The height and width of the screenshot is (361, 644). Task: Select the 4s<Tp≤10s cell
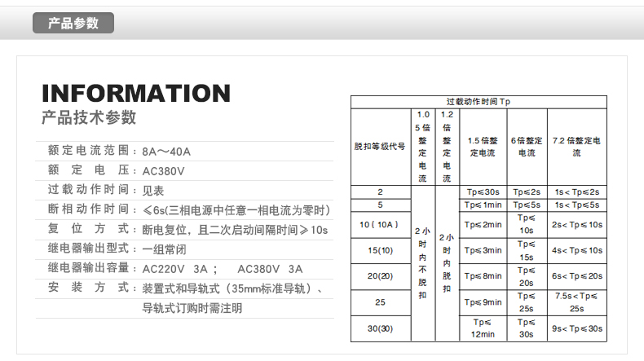576,250
